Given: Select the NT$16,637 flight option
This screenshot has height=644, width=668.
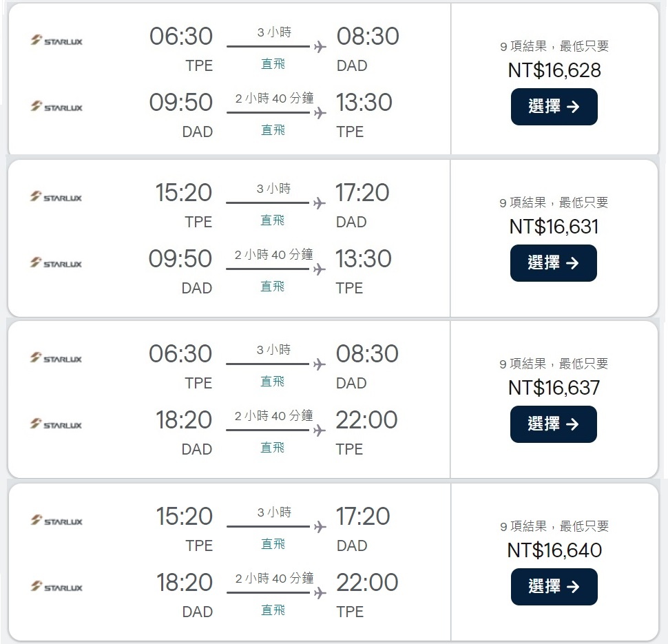Looking at the screenshot, I should click(x=554, y=424).
